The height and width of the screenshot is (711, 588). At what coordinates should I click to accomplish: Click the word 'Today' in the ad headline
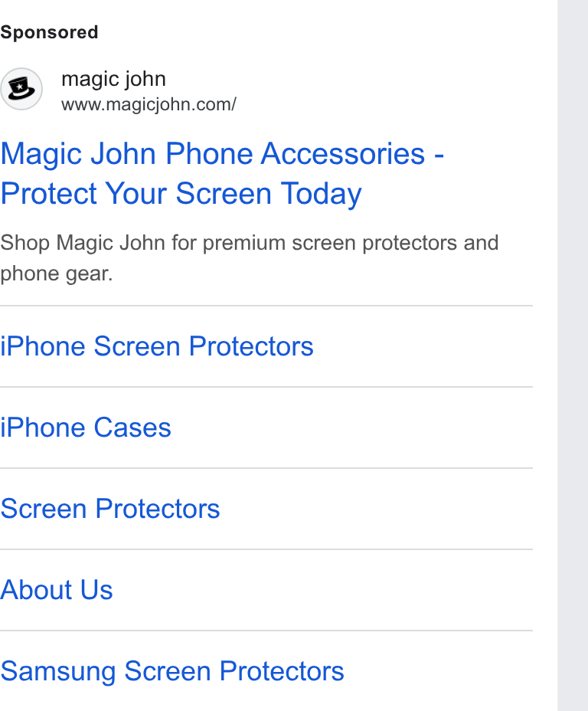[x=322, y=194]
